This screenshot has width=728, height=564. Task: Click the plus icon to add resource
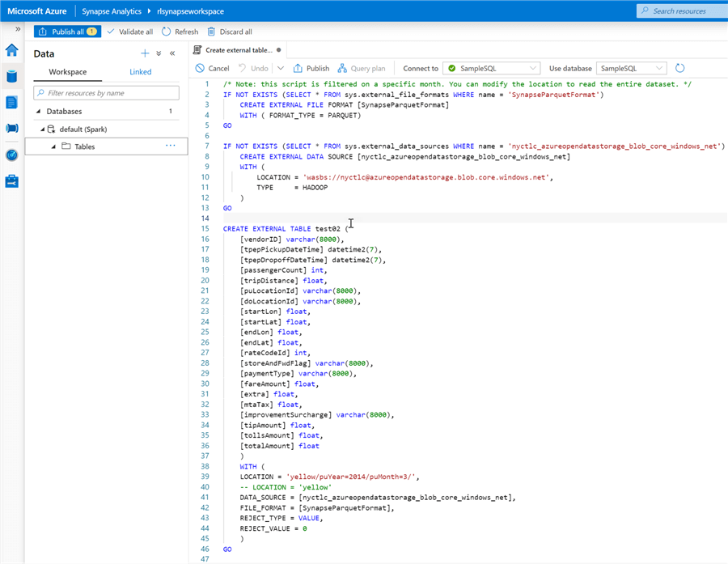click(x=145, y=53)
